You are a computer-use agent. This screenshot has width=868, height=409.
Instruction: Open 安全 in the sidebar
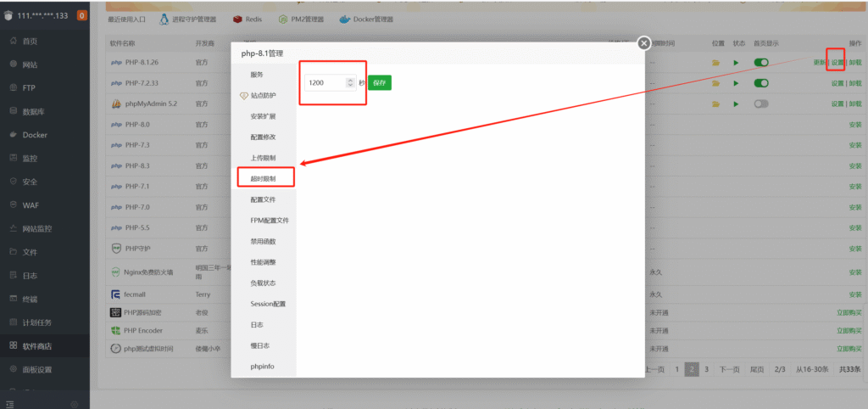click(30, 182)
